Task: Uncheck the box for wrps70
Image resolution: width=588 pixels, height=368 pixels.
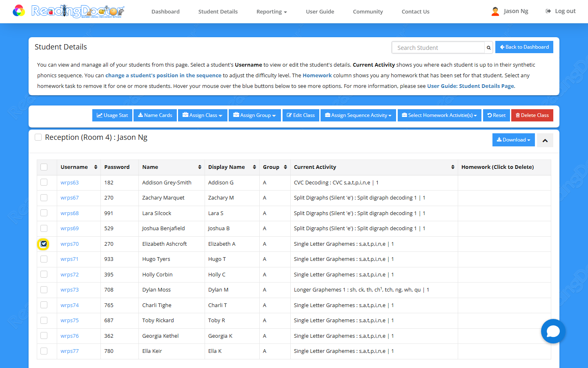Action: 44,244
